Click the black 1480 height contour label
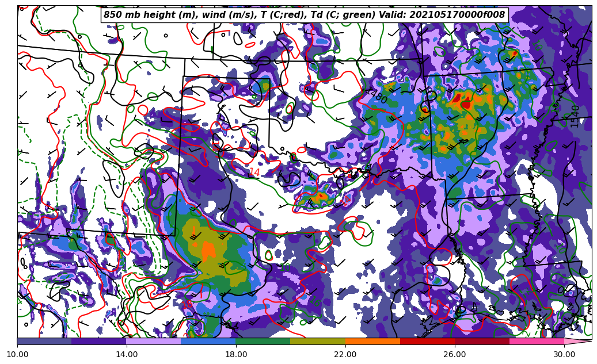 click(377, 97)
